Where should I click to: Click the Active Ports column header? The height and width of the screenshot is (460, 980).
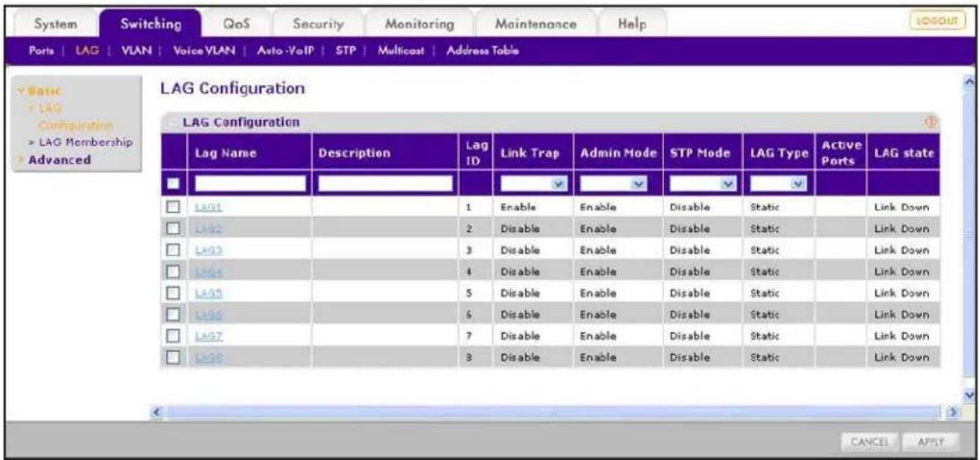840,153
